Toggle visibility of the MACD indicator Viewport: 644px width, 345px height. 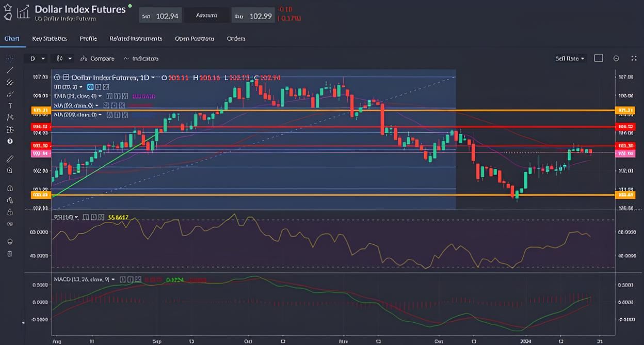pyautogui.click(x=122, y=279)
